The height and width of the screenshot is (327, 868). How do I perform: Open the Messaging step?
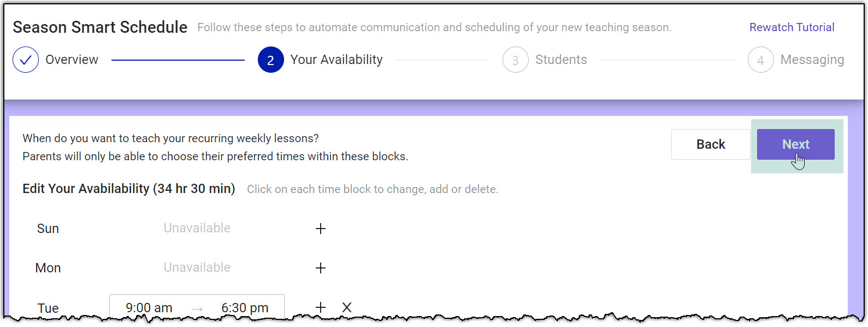click(812, 60)
